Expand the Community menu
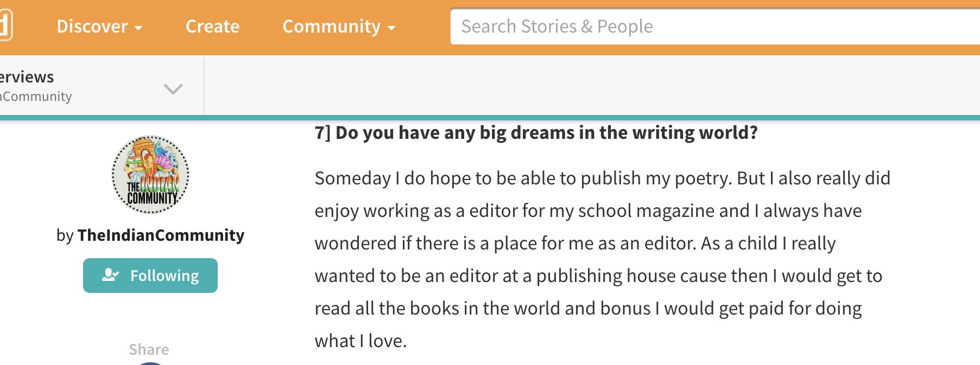Image resolution: width=980 pixels, height=365 pixels. click(x=339, y=26)
